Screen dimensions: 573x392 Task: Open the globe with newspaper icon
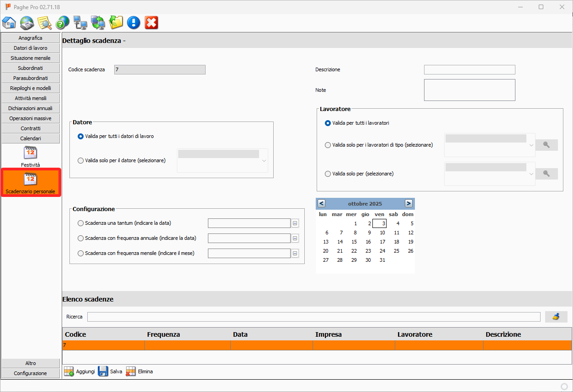[27, 22]
